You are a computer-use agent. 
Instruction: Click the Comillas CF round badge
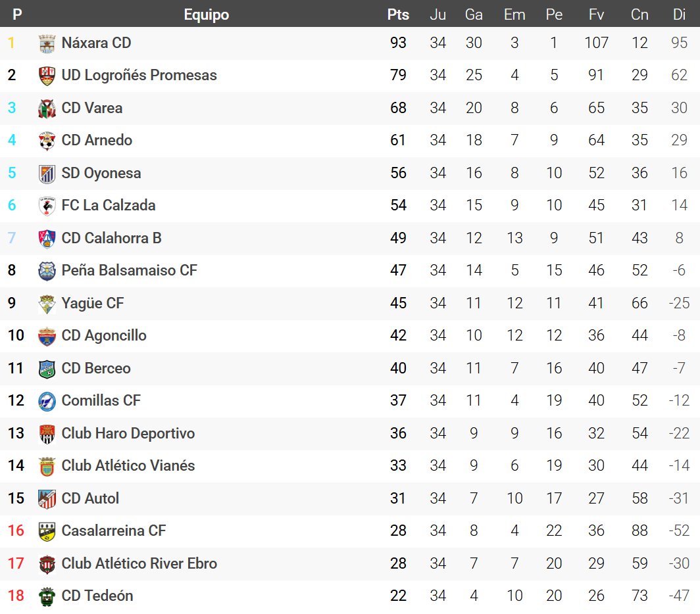[47, 401]
